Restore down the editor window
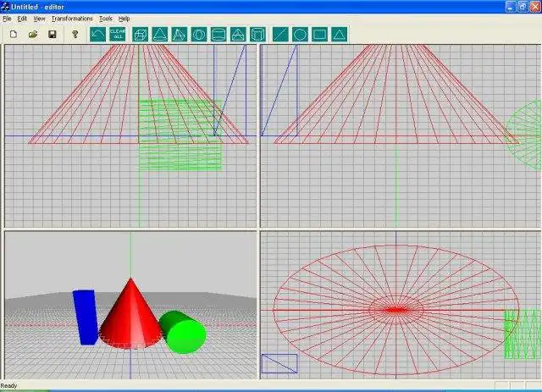542x392 pixels. (x=523, y=7)
